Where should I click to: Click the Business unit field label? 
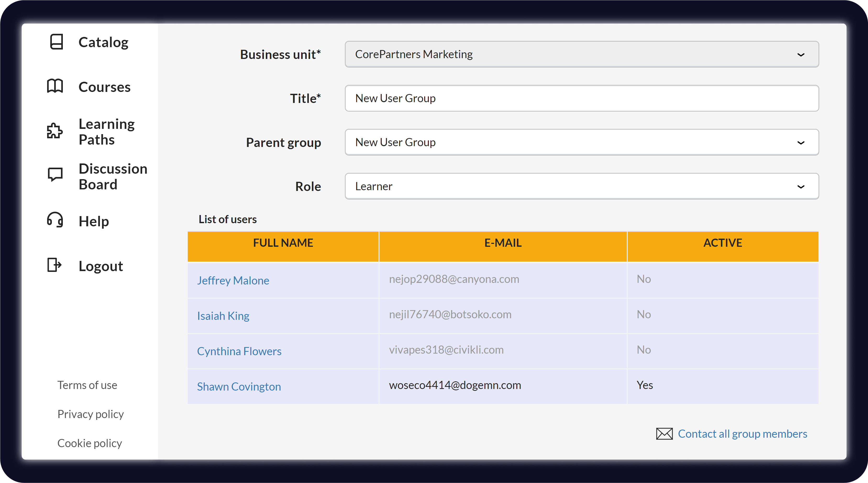click(280, 54)
